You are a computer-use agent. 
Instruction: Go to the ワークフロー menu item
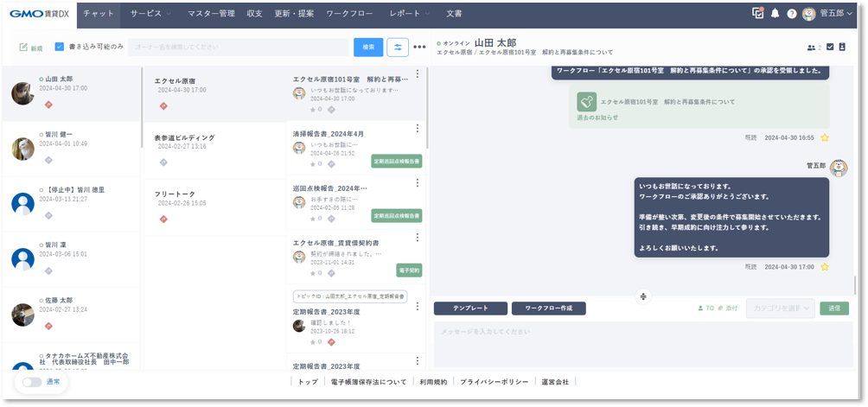tap(349, 14)
